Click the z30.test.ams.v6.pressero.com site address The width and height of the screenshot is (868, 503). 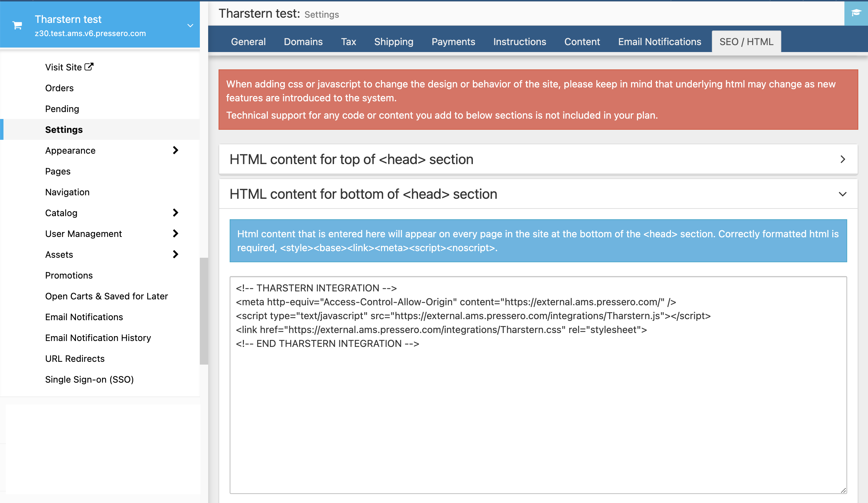[90, 33]
